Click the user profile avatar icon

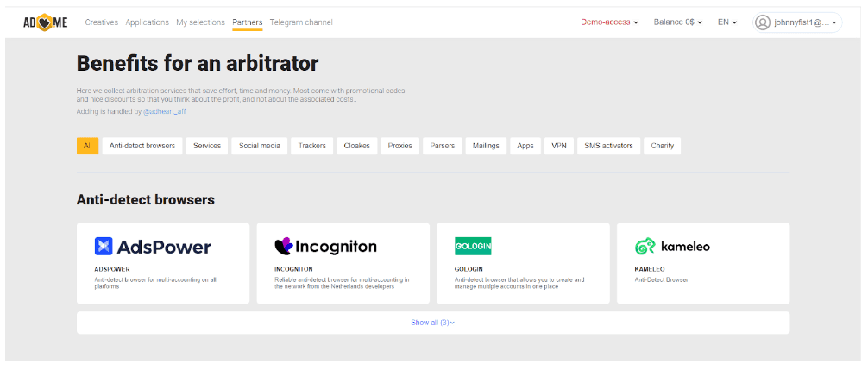point(762,22)
